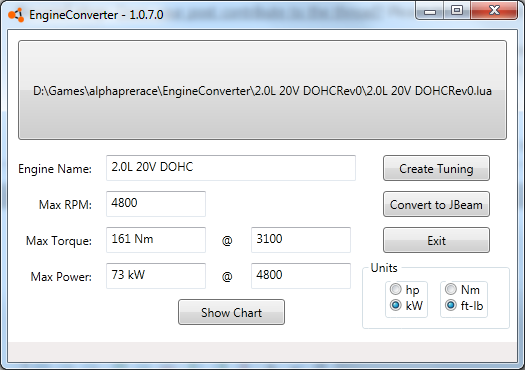Select the hp radio button
The width and height of the screenshot is (525, 370).
tap(395, 289)
